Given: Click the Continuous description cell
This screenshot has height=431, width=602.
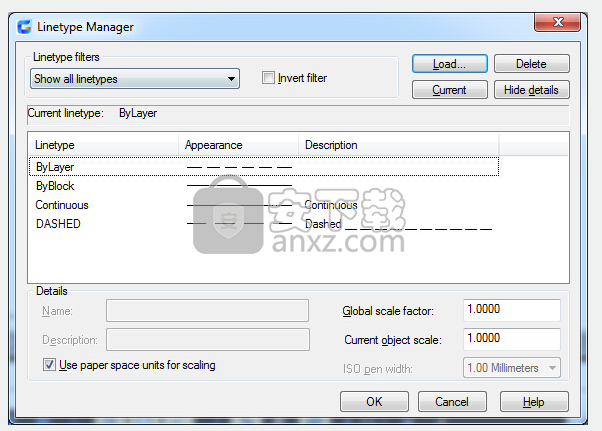Looking at the screenshot, I should pos(331,205).
